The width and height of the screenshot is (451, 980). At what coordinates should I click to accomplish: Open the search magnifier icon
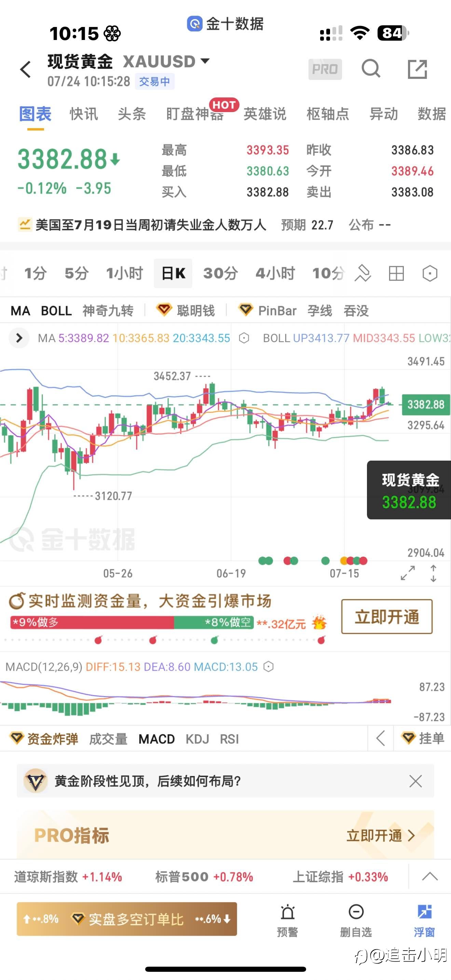(371, 69)
